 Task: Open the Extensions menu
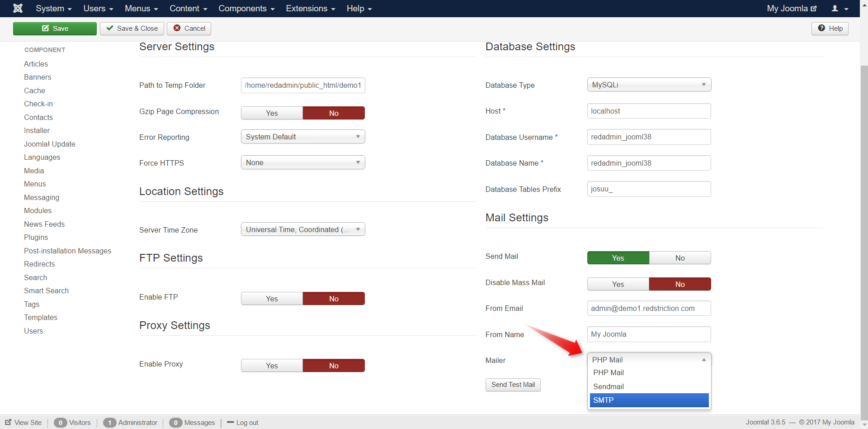[x=310, y=9]
